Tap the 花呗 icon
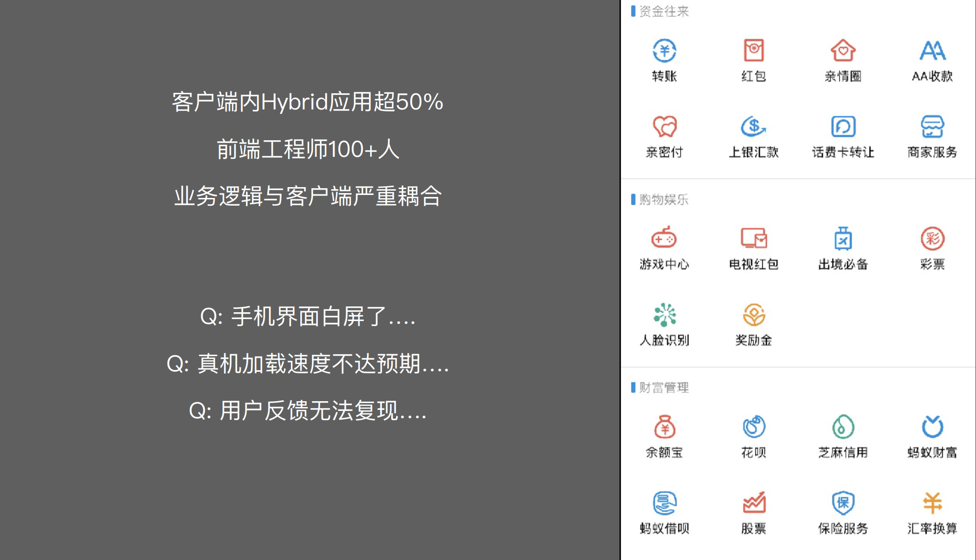This screenshot has width=976, height=560. pos(754,427)
